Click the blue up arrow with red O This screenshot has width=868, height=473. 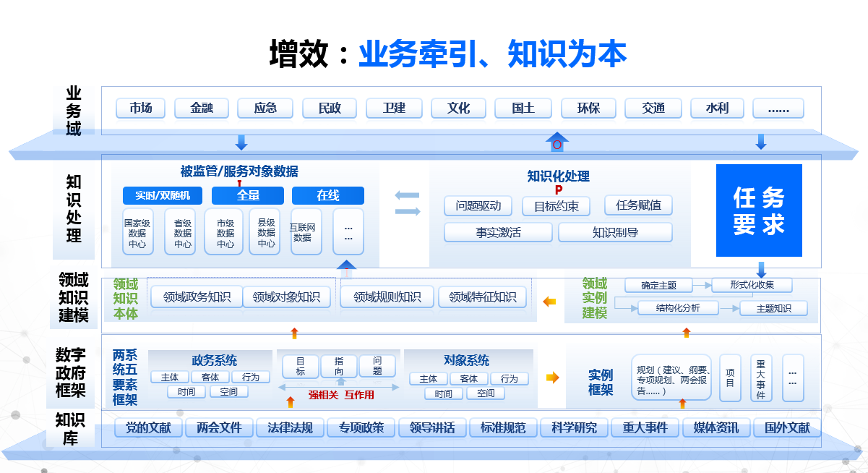click(x=557, y=142)
